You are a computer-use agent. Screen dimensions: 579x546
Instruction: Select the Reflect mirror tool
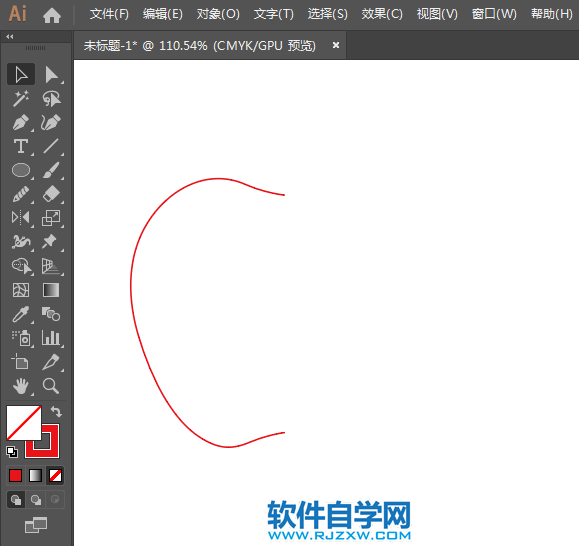[x=21, y=218]
